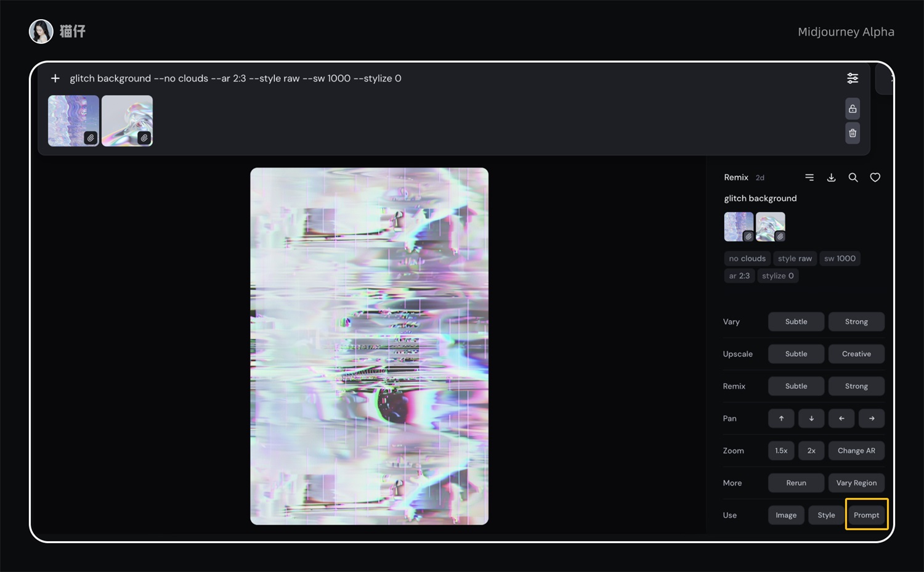Download the image using the download icon

click(x=831, y=178)
